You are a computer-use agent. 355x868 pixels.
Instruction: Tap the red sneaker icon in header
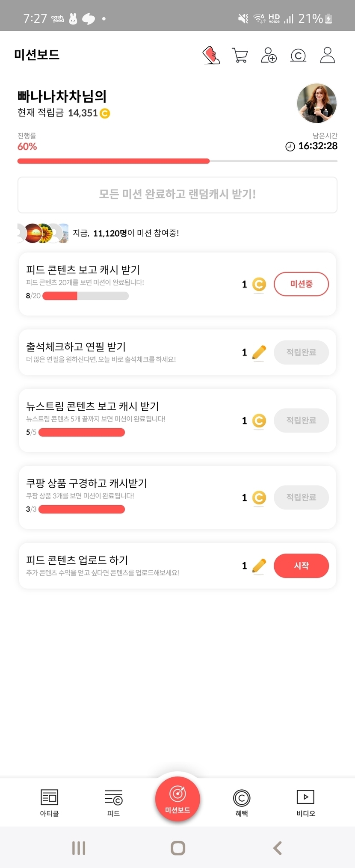coord(211,56)
